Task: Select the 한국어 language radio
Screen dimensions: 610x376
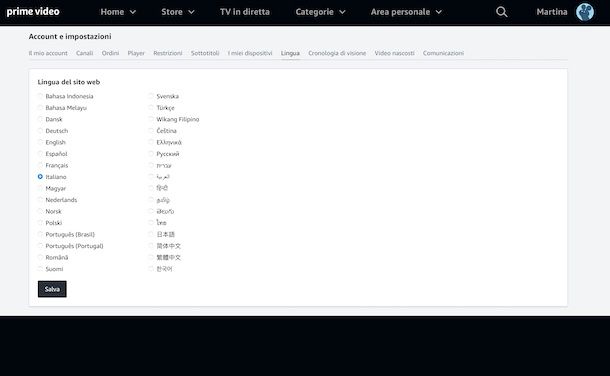Action: 151,269
